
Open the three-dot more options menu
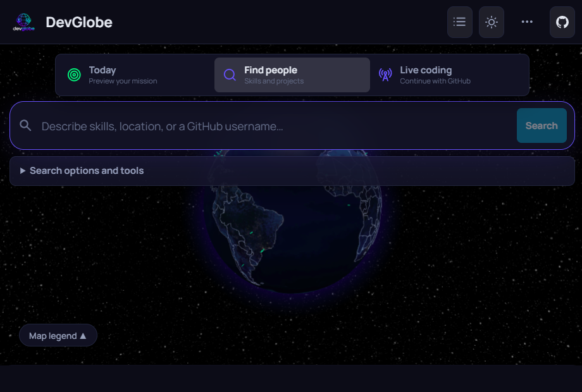[527, 22]
